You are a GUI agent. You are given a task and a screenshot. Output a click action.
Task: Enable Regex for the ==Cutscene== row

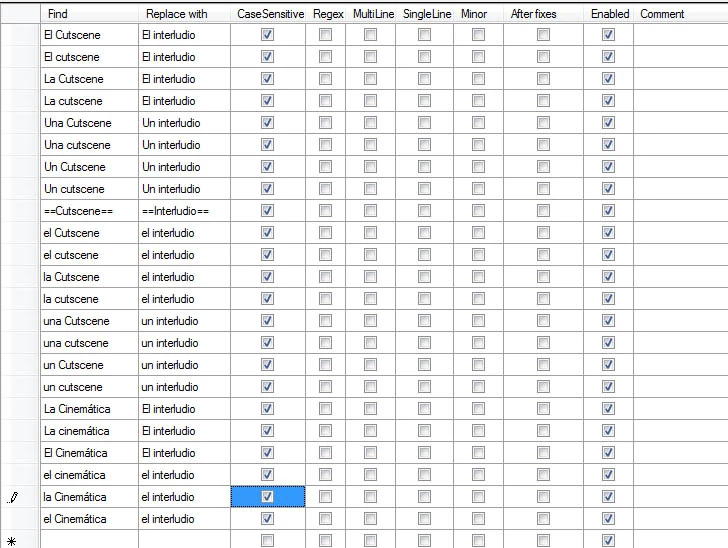(325, 211)
